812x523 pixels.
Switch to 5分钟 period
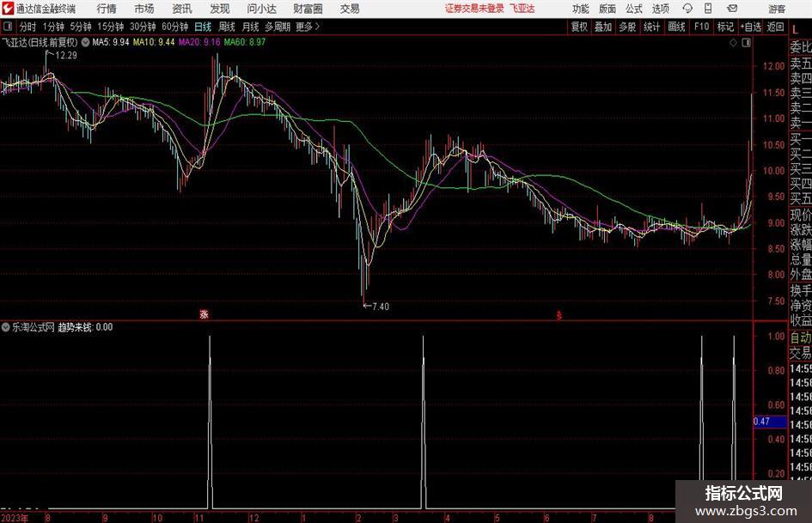[81, 27]
